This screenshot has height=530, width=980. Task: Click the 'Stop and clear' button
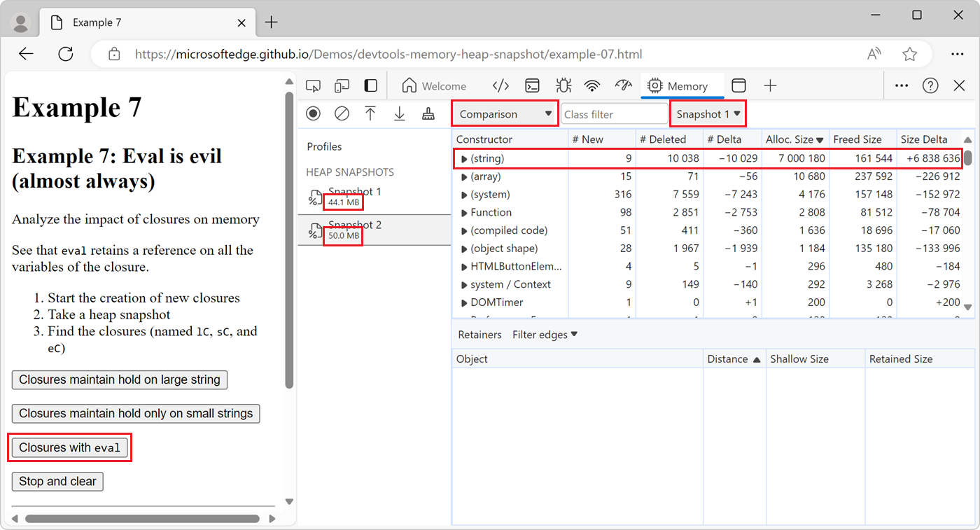click(x=57, y=482)
